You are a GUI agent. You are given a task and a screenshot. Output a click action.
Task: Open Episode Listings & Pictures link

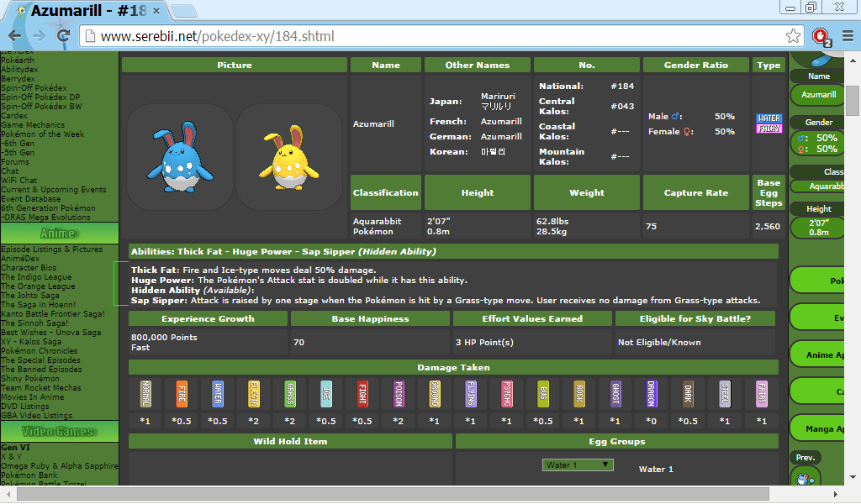[52, 249]
